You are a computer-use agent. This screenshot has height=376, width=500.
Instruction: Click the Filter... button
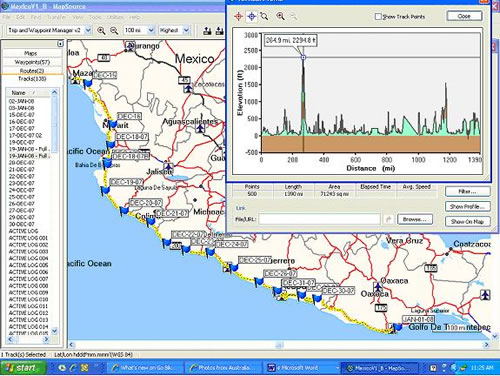pyautogui.click(x=468, y=191)
